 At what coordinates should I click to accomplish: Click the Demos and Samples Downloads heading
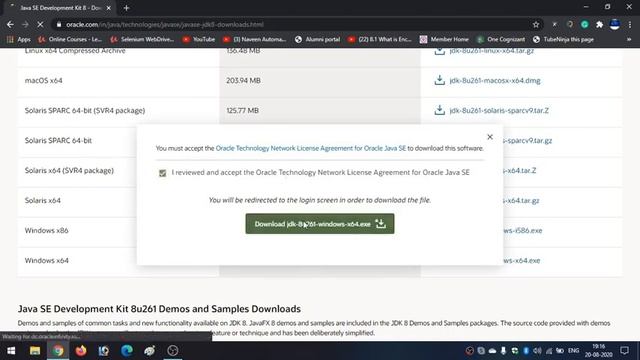pyautogui.click(x=159, y=309)
